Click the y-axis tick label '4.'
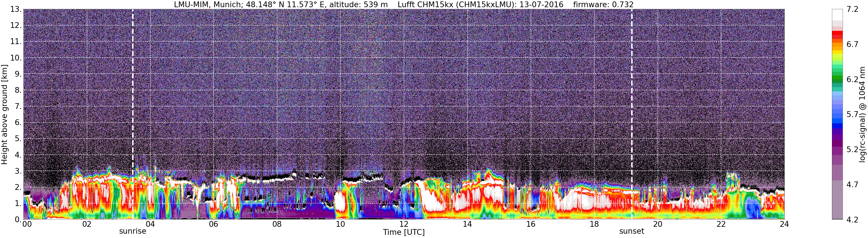The height and width of the screenshot is (238, 868). point(18,155)
